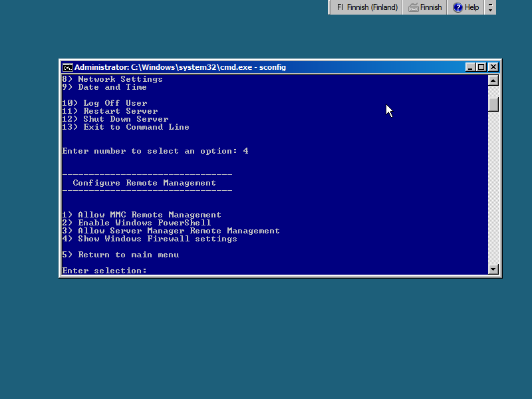Open the language bar options arrow

[x=491, y=11]
